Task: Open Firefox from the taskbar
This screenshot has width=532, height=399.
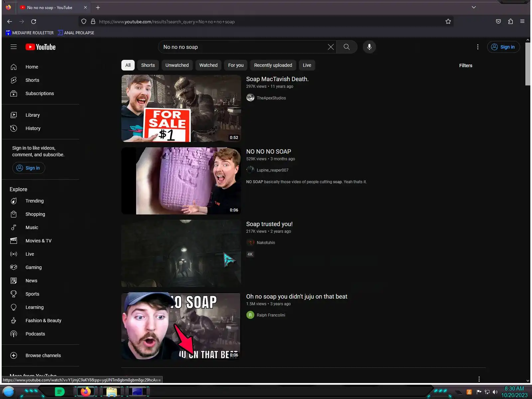Action: coord(85,392)
